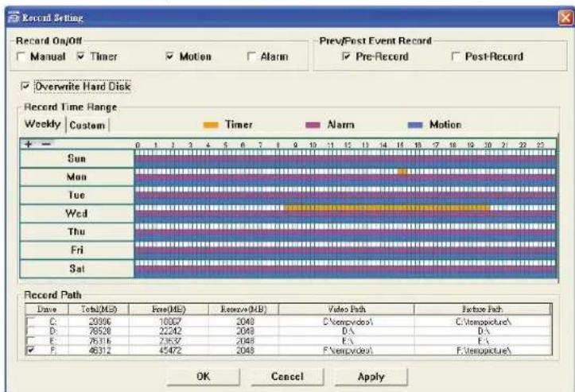Select the orange Timer color legend
The image size is (575, 392).
pos(211,125)
